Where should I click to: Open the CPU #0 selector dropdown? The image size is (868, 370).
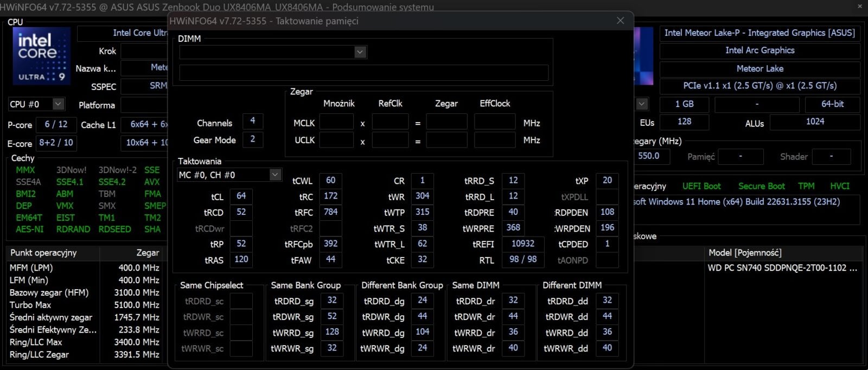(58, 104)
